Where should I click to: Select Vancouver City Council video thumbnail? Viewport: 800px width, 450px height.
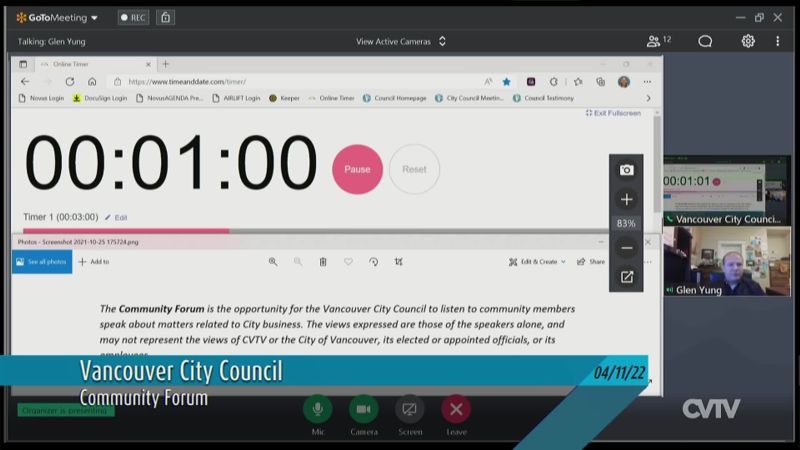tap(727, 190)
